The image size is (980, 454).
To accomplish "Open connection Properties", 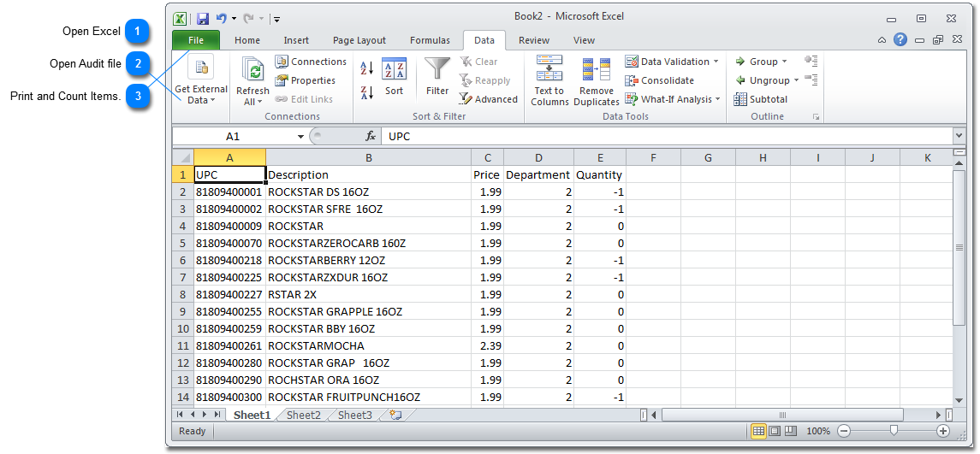I will (x=306, y=80).
